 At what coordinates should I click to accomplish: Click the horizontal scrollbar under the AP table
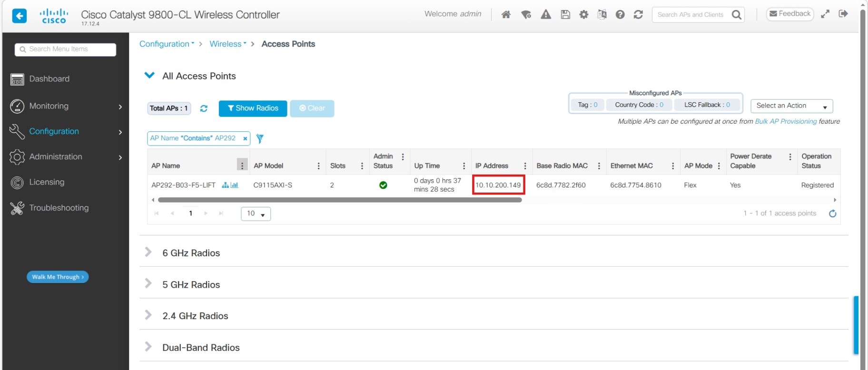tap(340, 200)
